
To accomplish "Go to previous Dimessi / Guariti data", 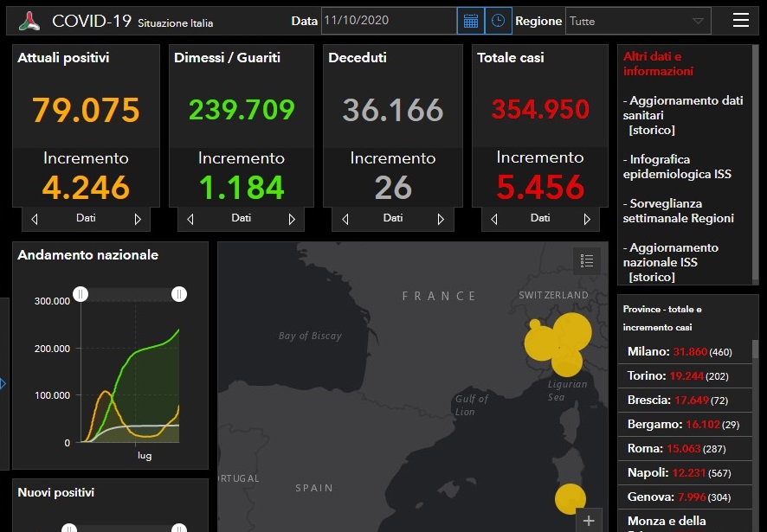I will pyautogui.click(x=190, y=220).
